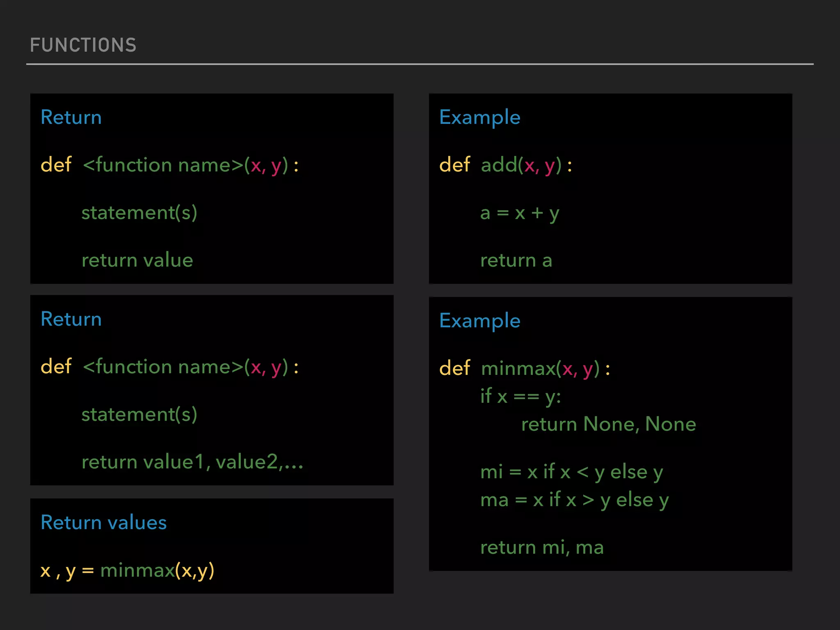840x630 pixels.
Task: Click 'x , y = minmax(x,y)' line
Action: click(x=127, y=571)
